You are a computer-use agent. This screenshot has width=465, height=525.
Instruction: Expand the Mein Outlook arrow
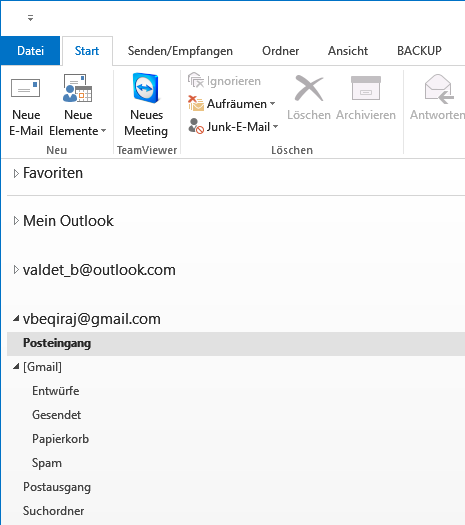15,221
